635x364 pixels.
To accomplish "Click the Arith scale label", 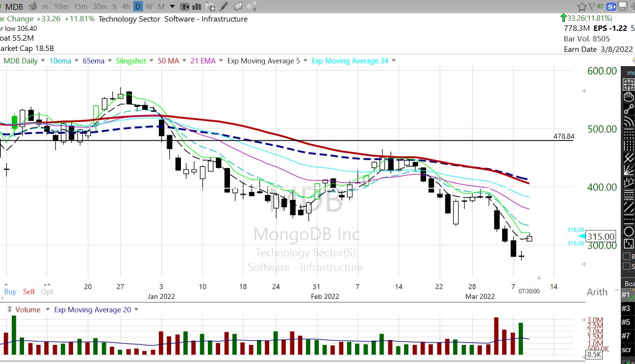I will [x=597, y=292].
